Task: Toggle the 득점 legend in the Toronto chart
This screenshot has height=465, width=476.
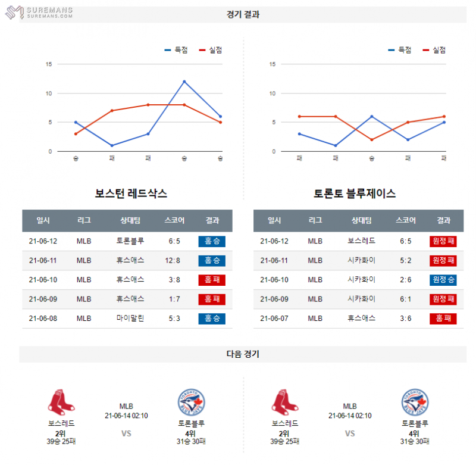Action: pyautogui.click(x=400, y=51)
